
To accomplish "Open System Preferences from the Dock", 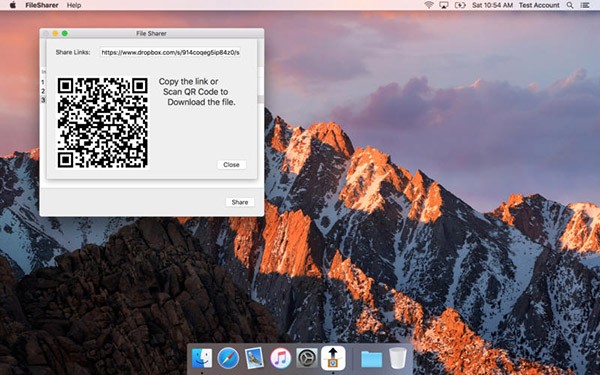I will [x=307, y=359].
